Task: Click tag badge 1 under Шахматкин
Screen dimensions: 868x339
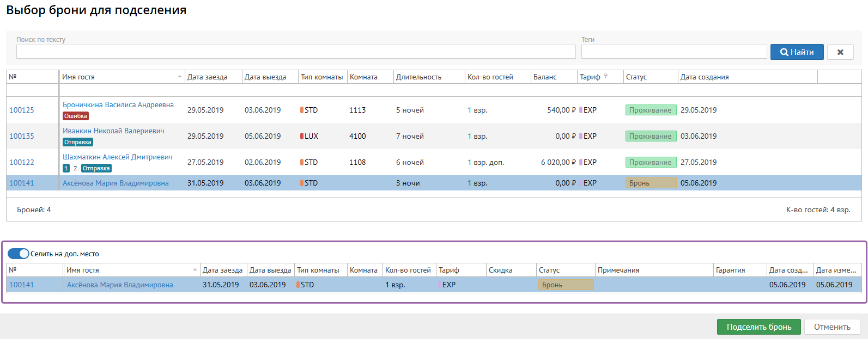Action: (x=66, y=168)
